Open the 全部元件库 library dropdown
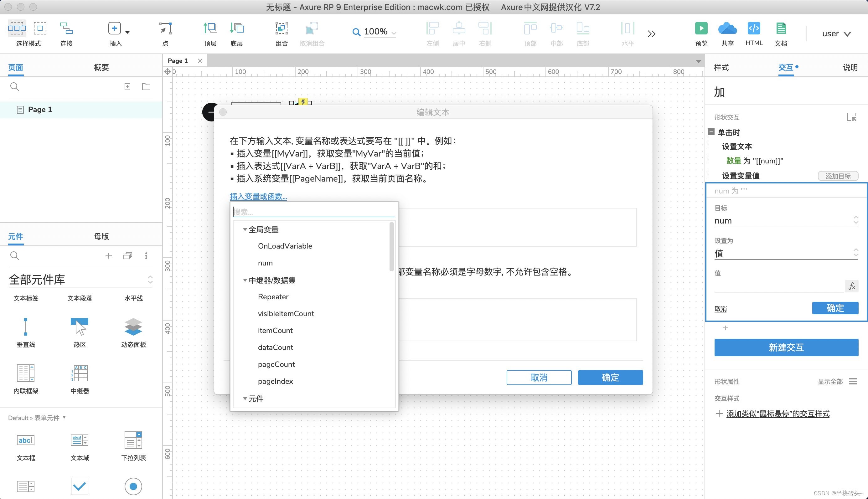The width and height of the screenshot is (868, 499). 150,280
